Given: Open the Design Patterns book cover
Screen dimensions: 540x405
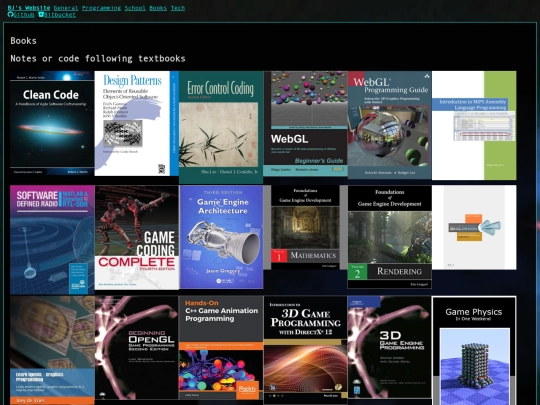Looking at the screenshot, I should click(x=137, y=123).
